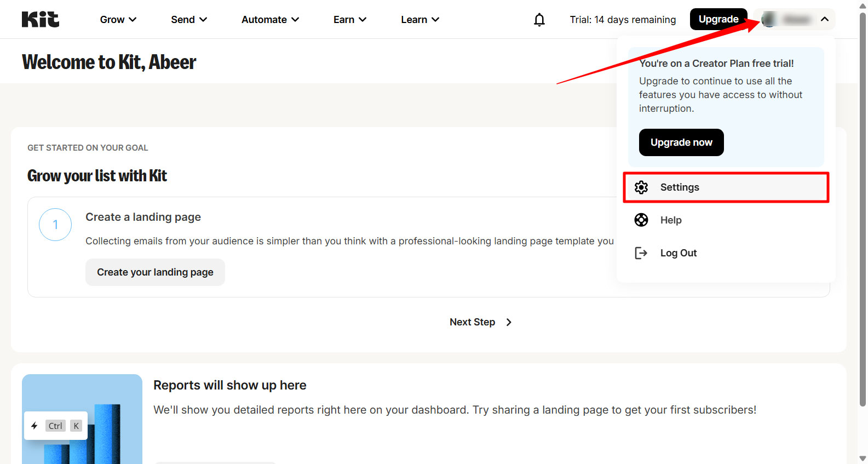Click the Upgrade button in header
This screenshot has height=464, width=868.
pos(718,19)
